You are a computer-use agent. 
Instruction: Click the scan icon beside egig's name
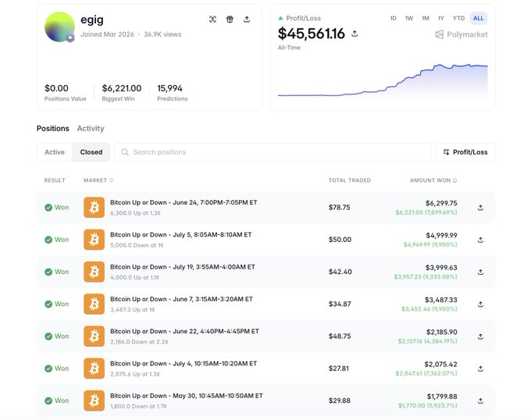[x=212, y=20]
